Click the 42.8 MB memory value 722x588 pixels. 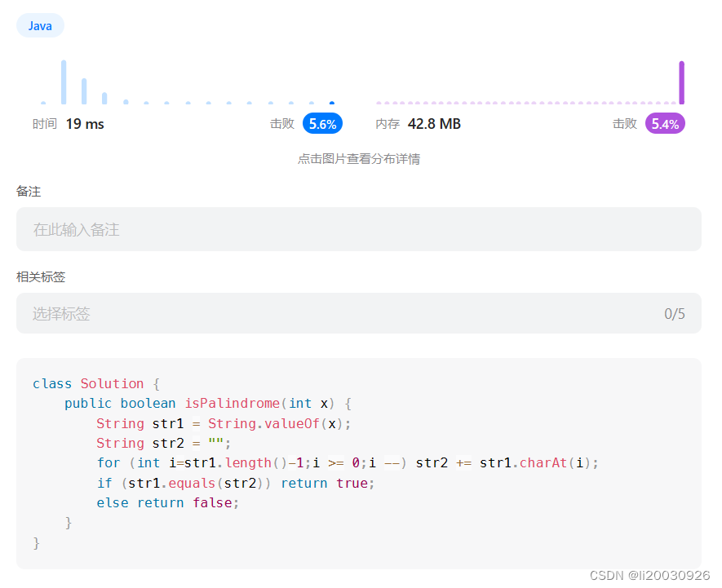pos(434,124)
